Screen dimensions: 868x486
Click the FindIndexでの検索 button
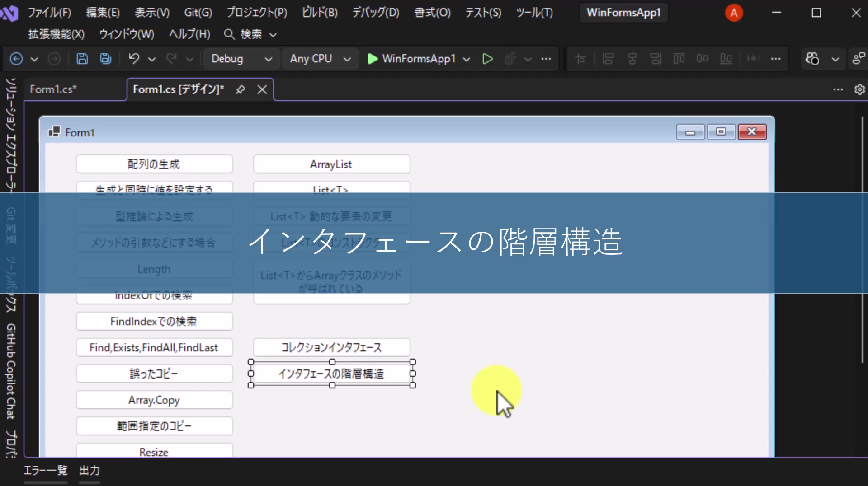pyautogui.click(x=154, y=321)
